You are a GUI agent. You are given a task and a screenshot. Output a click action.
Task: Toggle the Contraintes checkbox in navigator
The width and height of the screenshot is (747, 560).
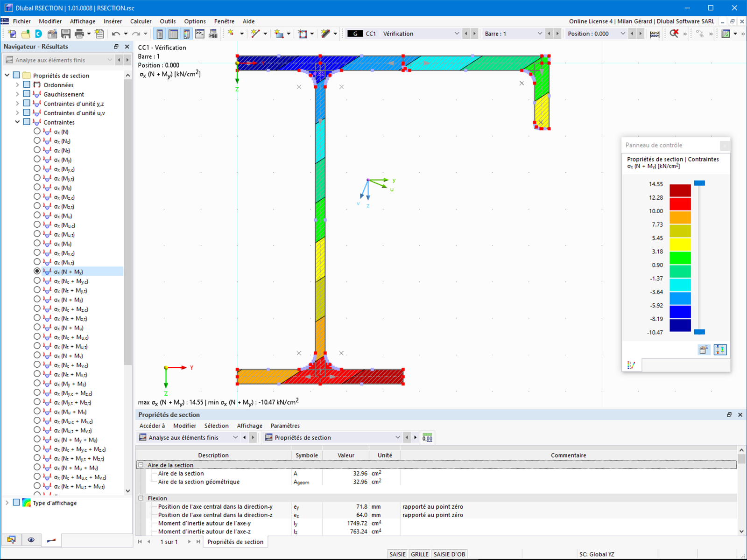tap(27, 122)
